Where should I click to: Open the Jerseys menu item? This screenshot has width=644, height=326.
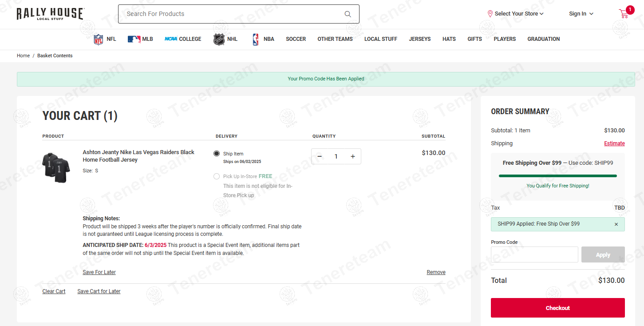(419, 39)
